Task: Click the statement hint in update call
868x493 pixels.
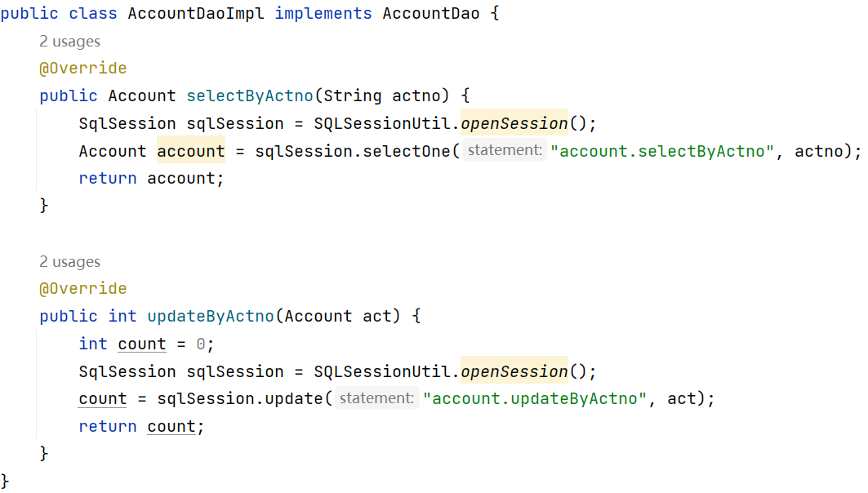Action: click(377, 398)
